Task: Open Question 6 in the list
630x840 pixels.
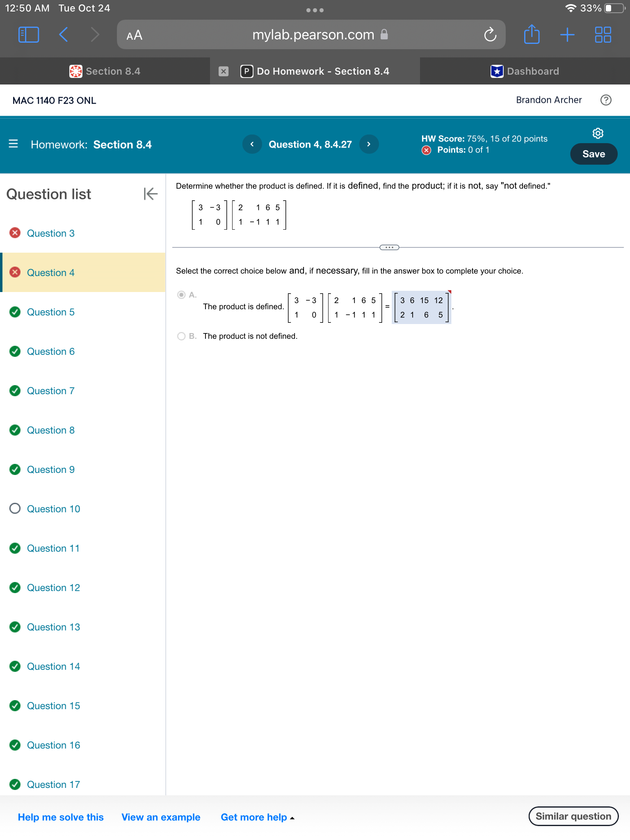Action: click(x=83, y=351)
